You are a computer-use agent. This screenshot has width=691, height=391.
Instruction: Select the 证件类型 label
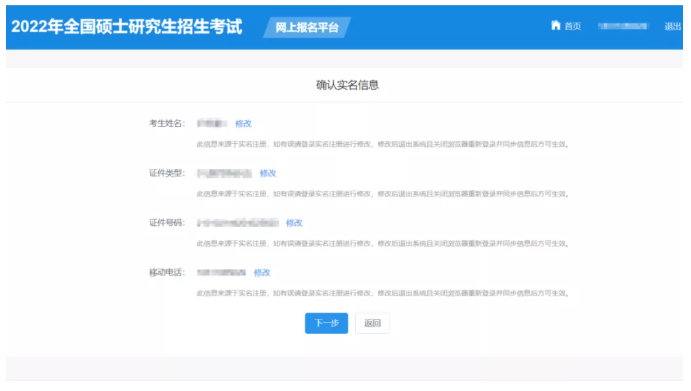(x=167, y=173)
